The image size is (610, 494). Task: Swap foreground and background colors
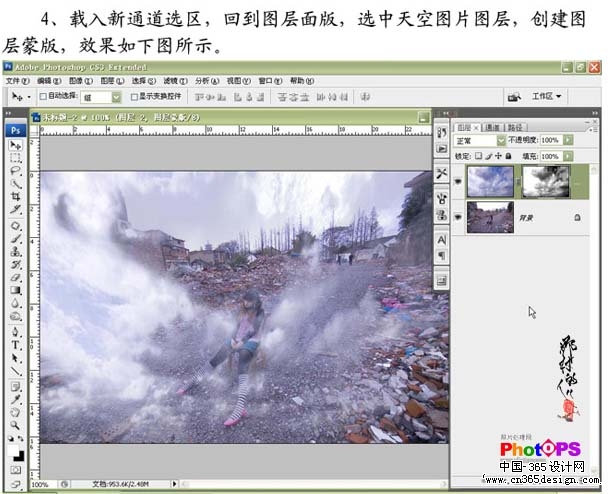[21, 439]
